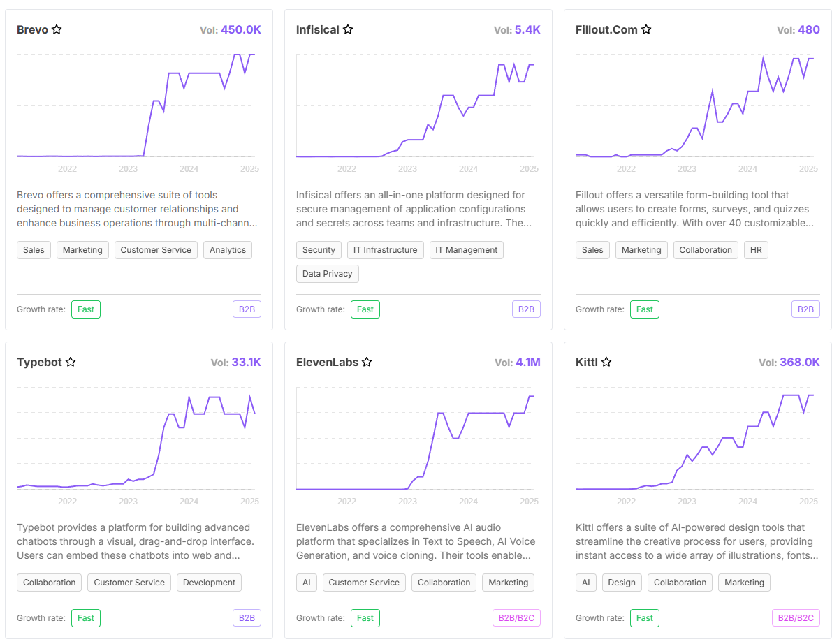The width and height of the screenshot is (839, 644).
Task: Star the ElevenLabs trend card
Action: pos(367,362)
